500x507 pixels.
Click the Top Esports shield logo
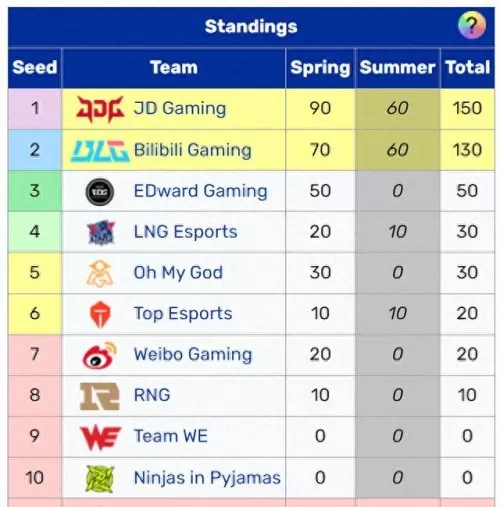pos(100,314)
